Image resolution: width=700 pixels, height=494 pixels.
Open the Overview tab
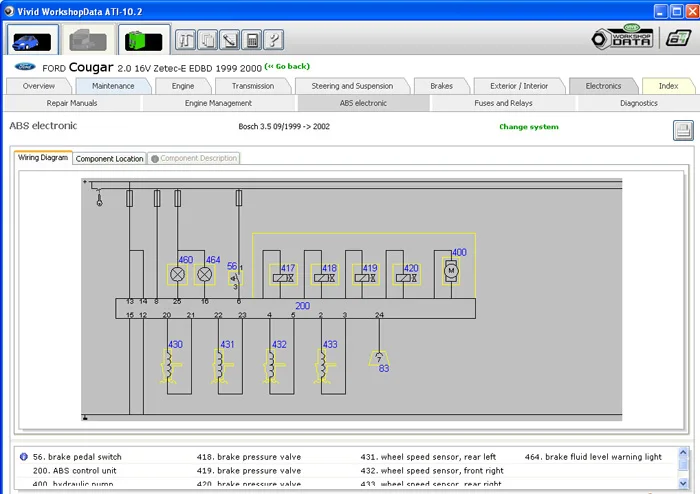[39, 86]
